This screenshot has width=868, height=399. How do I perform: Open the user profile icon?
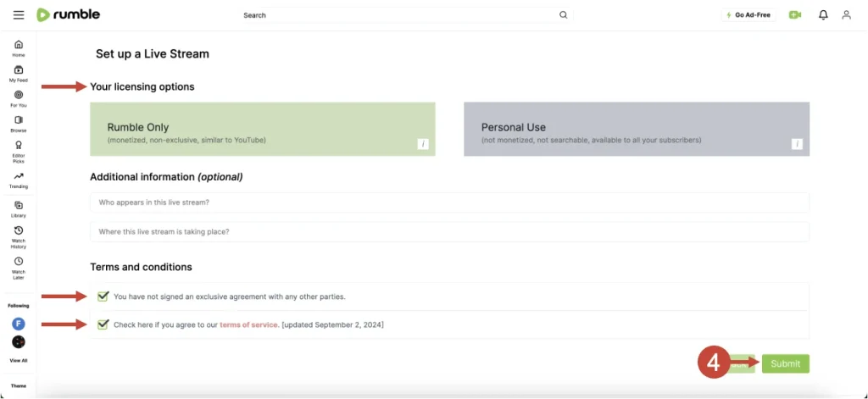click(x=846, y=15)
